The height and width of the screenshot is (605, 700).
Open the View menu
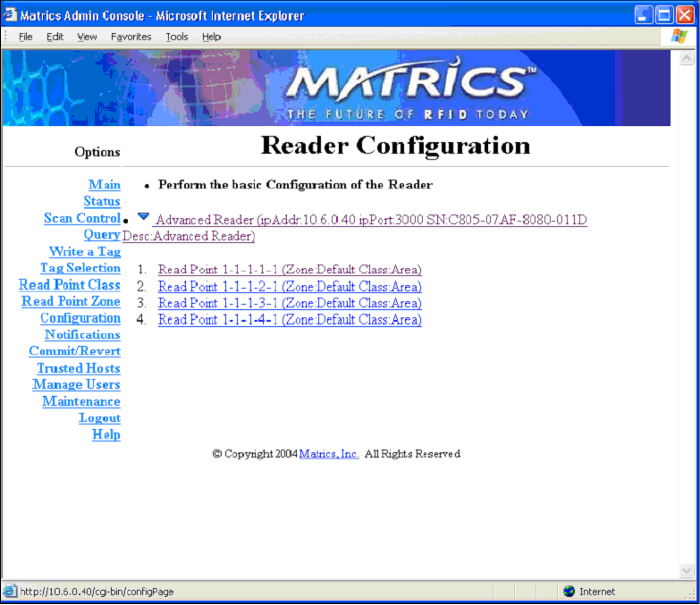(x=87, y=37)
